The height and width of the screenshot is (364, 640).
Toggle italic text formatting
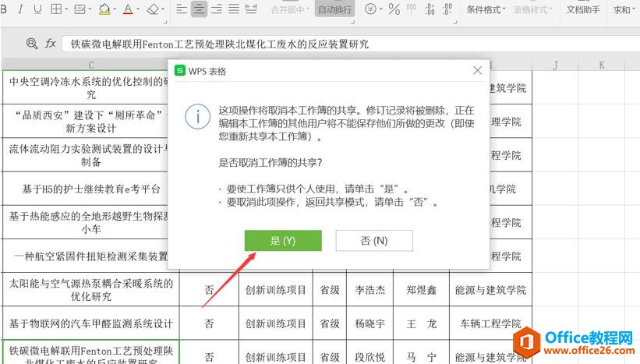(19, 9)
